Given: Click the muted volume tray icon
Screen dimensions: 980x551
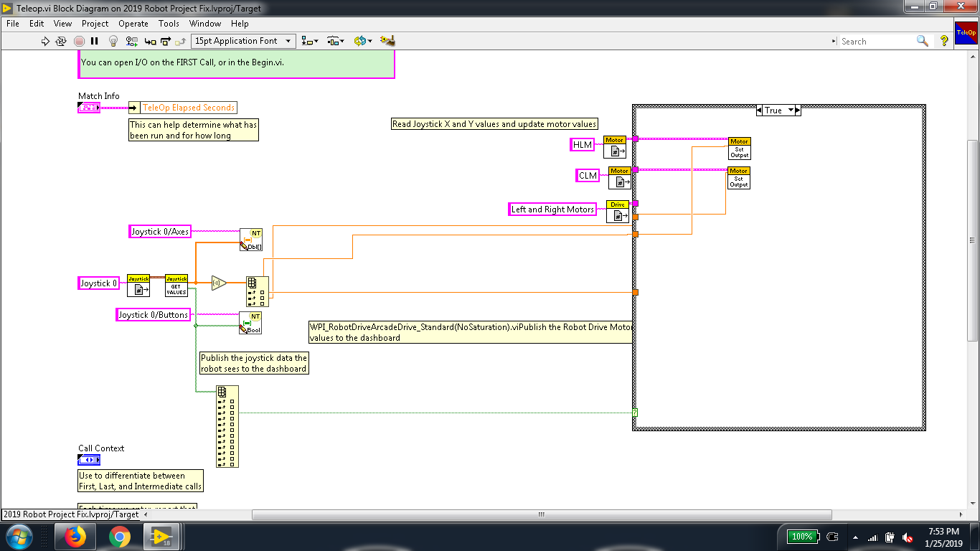Looking at the screenshot, I should point(908,537).
